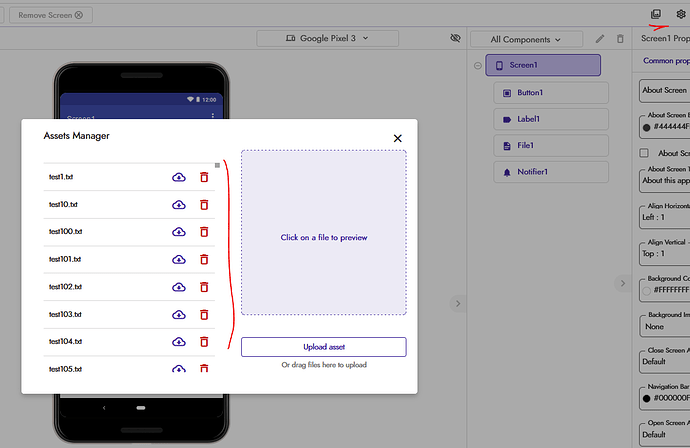Viewport: 690px width, 448px height.
Task: Open Close Screen Animation Default dropdown
Action: pos(664,362)
